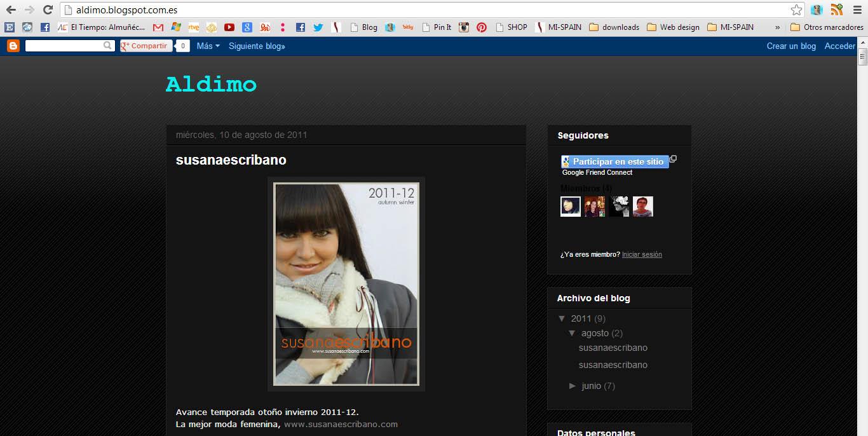Click the Chrome menu hamburger icon

tap(857, 10)
